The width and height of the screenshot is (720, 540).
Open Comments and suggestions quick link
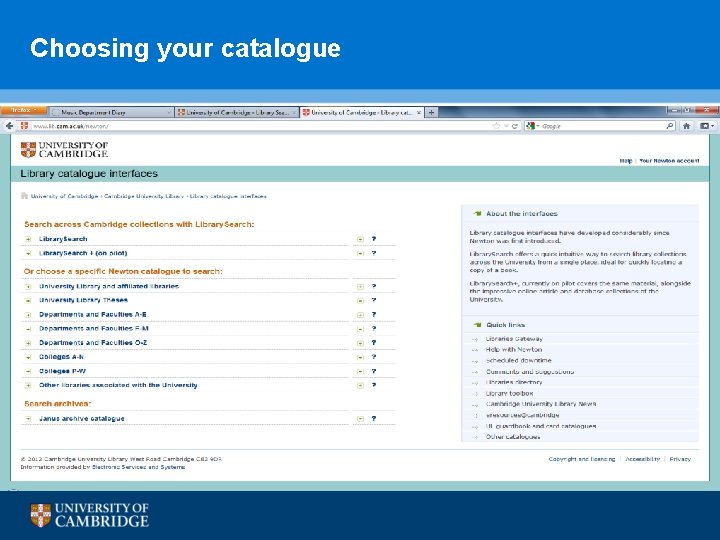pyautogui.click(x=530, y=371)
